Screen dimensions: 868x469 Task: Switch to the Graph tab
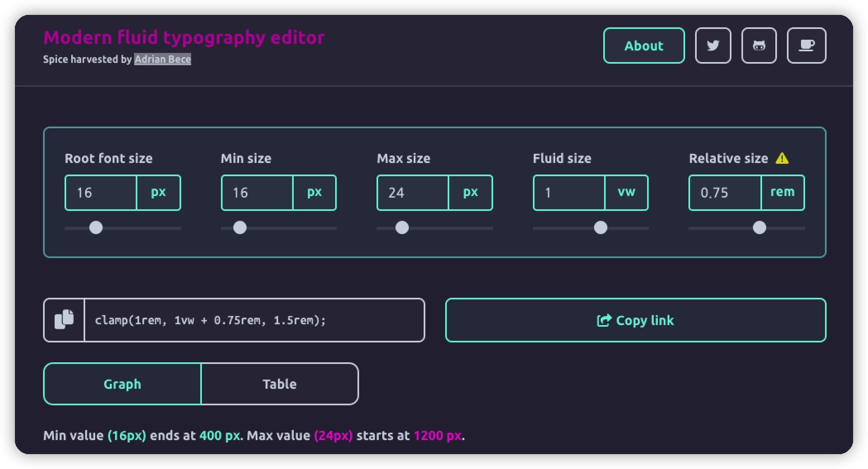(122, 384)
